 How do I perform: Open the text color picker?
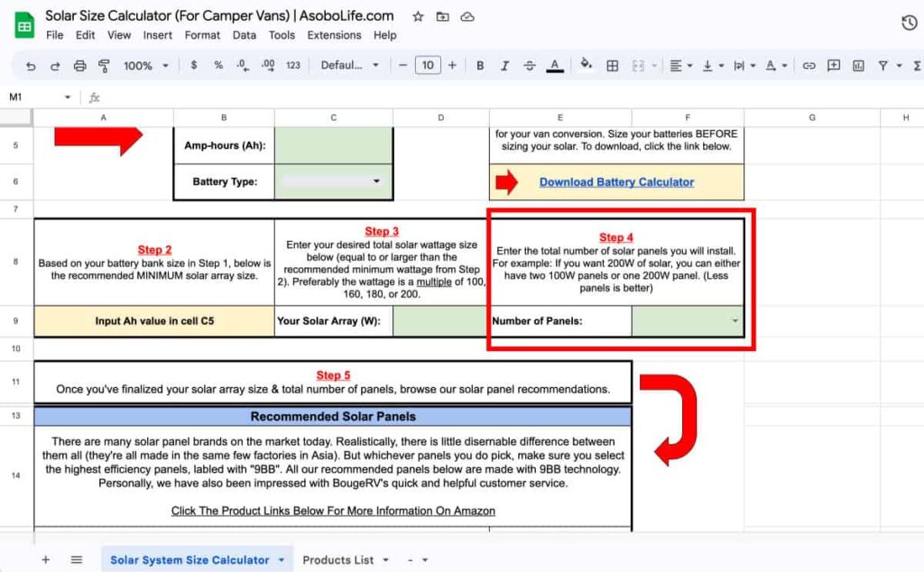[x=555, y=65]
